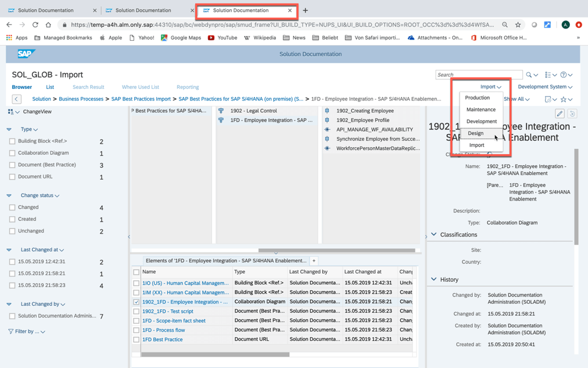This screenshot has width=588, height=368.
Task: Uncheck the 1902_1FD - Employee Integration row checkbox
Action: pos(136,302)
